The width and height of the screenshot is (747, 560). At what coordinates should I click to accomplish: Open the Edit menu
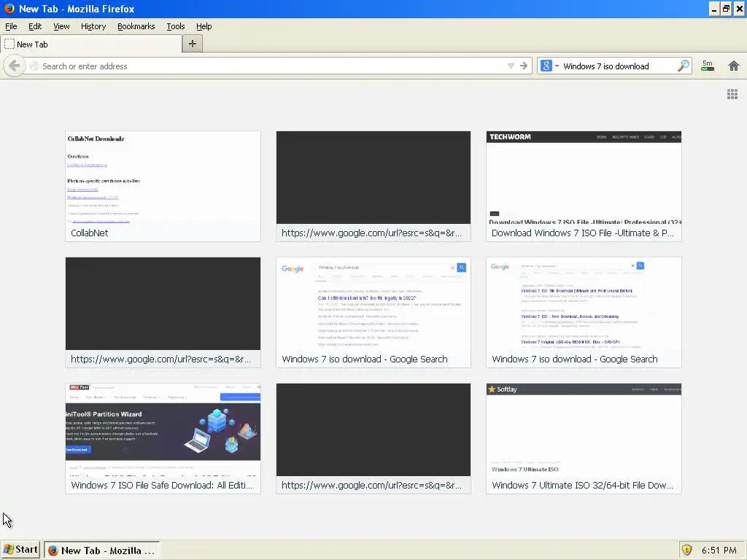pyautogui.click(x=35, y=26)
